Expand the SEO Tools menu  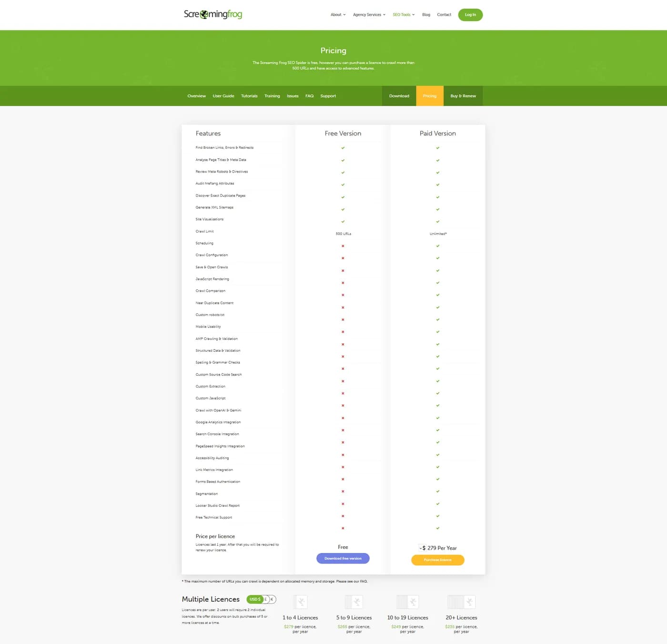click(404, 15)
